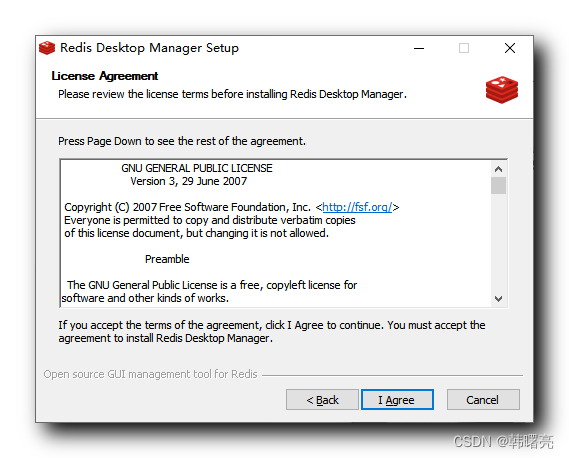569x458 pixels.
Task: Click the Redis icon in the title bar
Action: (47, 48)
